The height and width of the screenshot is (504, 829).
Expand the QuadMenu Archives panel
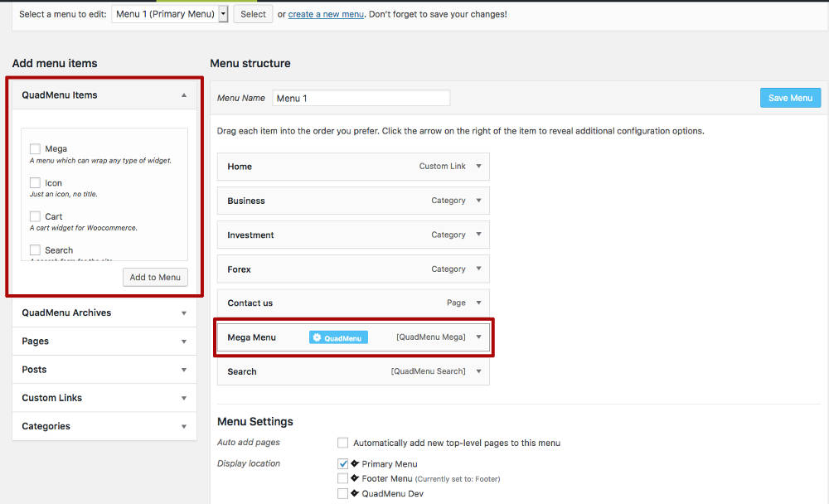coord(184,313)
